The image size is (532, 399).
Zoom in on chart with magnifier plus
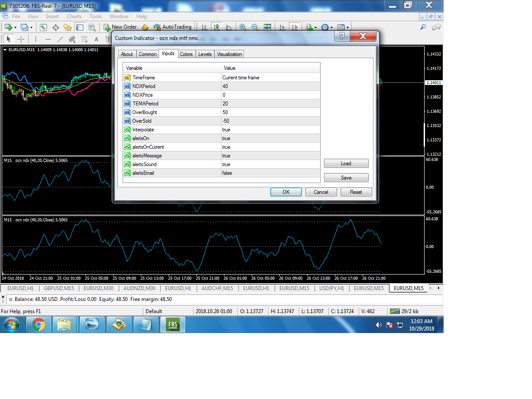point(243,27)
